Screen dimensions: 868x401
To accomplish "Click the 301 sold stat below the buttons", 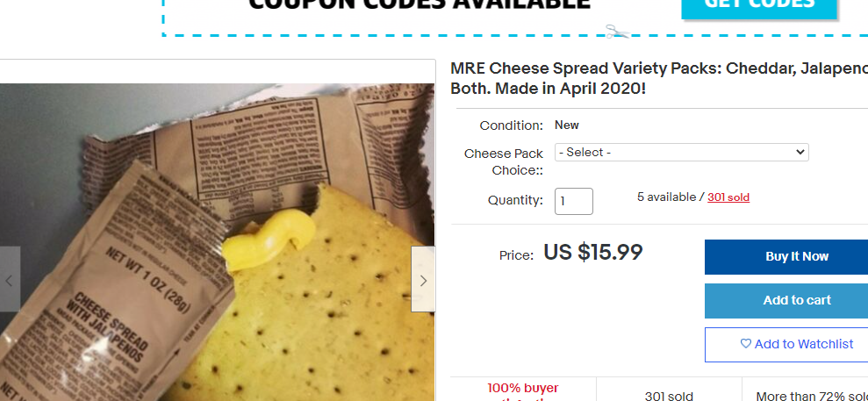I will [669, 396].
